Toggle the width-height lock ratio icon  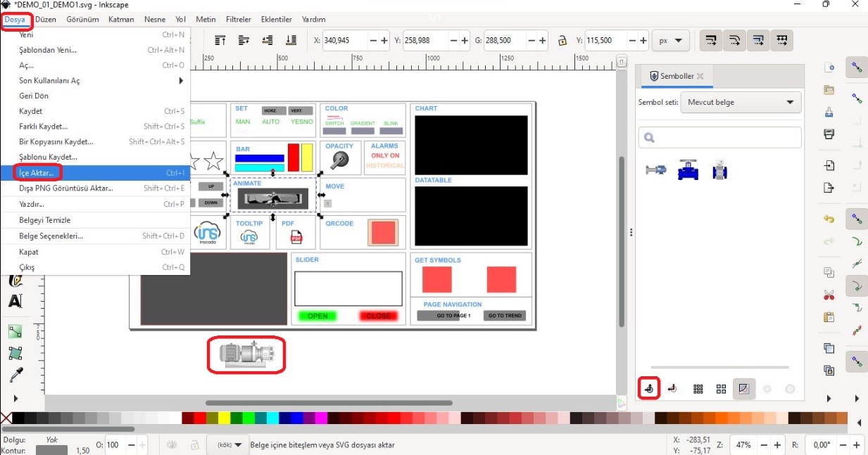pos(562,41)
